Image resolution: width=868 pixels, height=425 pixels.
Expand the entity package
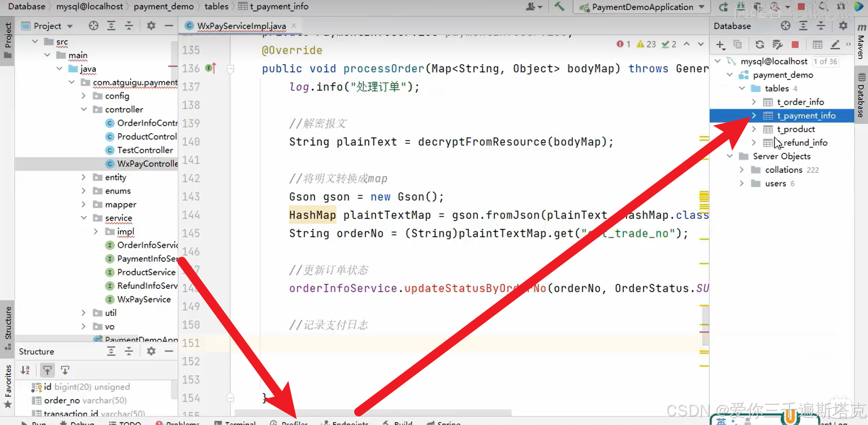(83, 177)
